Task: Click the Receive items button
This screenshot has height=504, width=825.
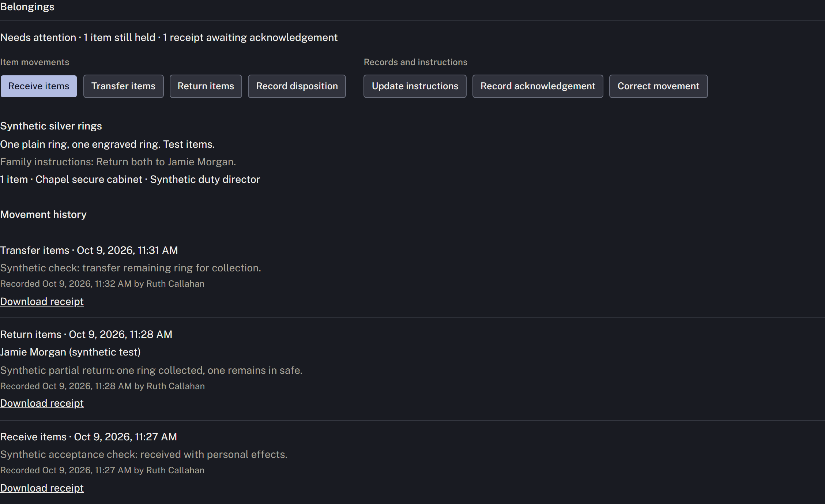Action: click(39, 86)
